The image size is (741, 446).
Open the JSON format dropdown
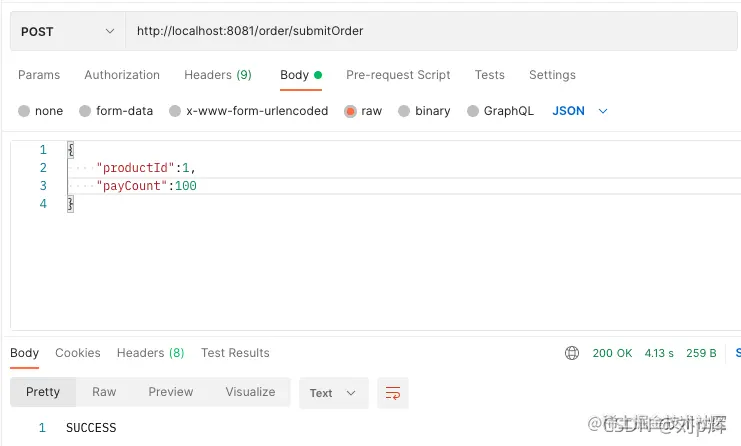tap(579, 111)
